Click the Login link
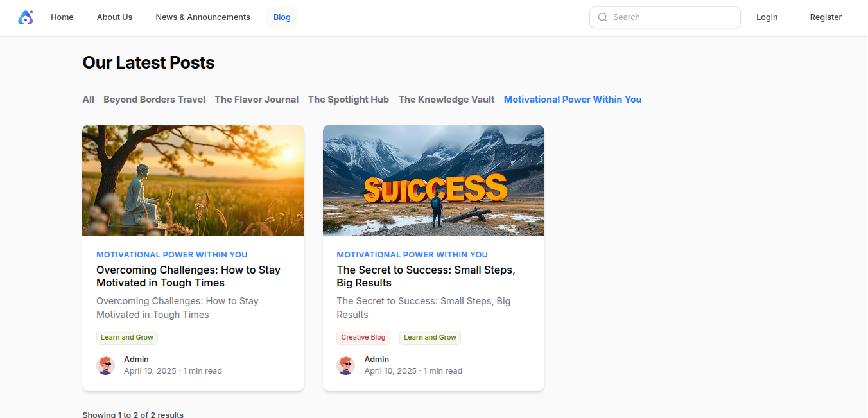The height and width of the screenshot is (418, 868). tap(767, 17)
